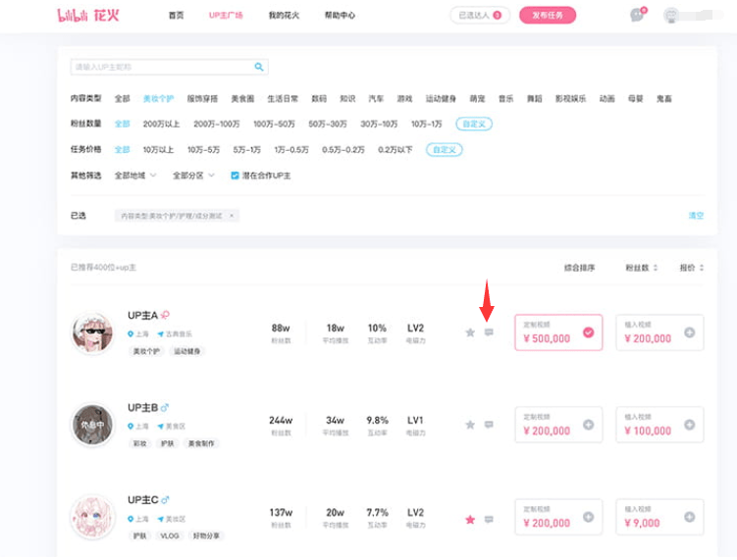737x560 pixels.
Task: Favorite UP主B with the star icon
Action: coord(470,425)
